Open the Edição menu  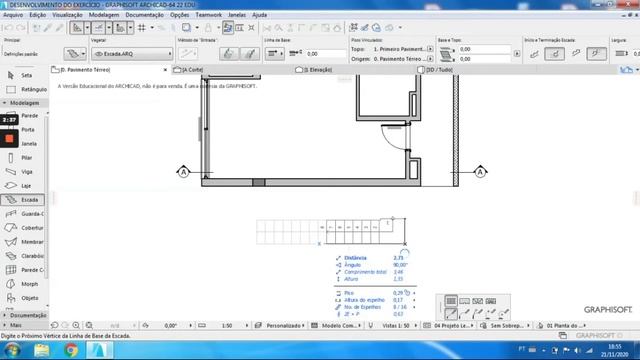tap(38, 15)
